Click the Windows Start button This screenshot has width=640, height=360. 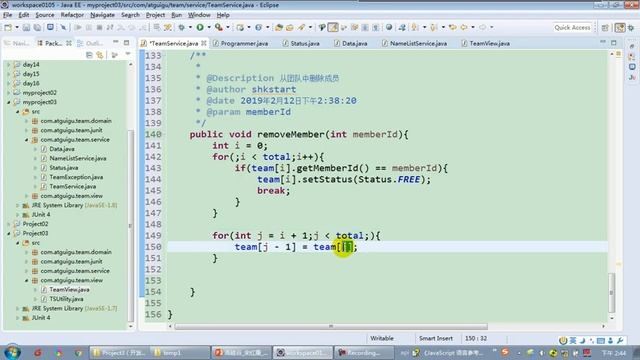11,352
